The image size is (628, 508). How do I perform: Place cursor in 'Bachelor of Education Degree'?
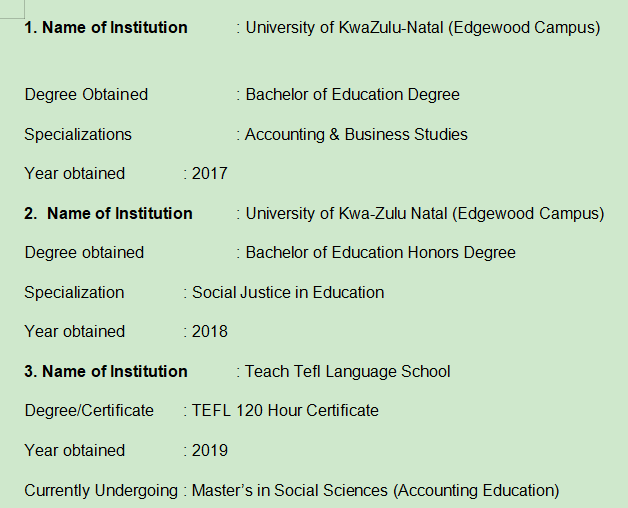(x=353, y=95)
